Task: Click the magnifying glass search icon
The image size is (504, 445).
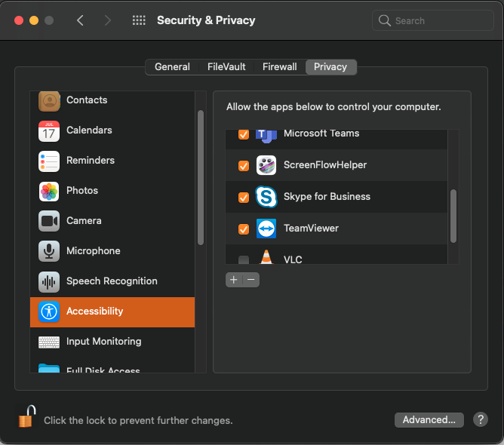Action: point(384,20)
